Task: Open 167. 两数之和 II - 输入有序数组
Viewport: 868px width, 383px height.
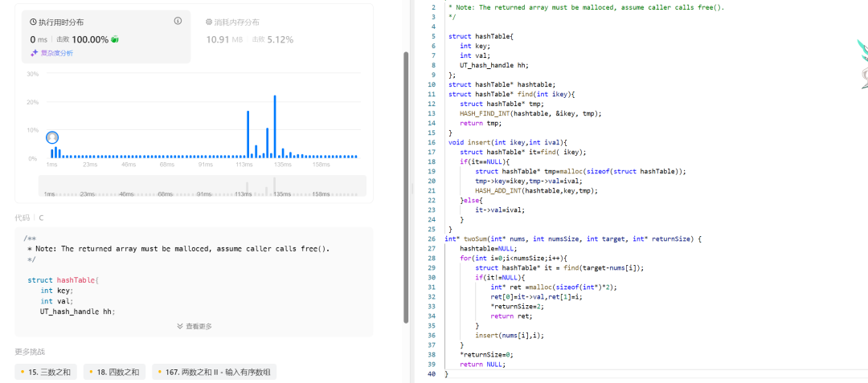Action: tap(215, 372)
